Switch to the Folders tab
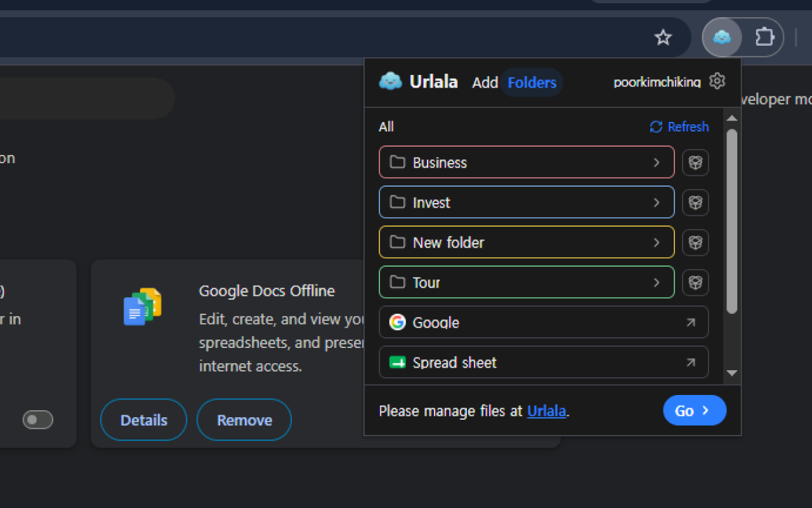Viewport: 812px width, 508px height. click(x=532, y=83)
